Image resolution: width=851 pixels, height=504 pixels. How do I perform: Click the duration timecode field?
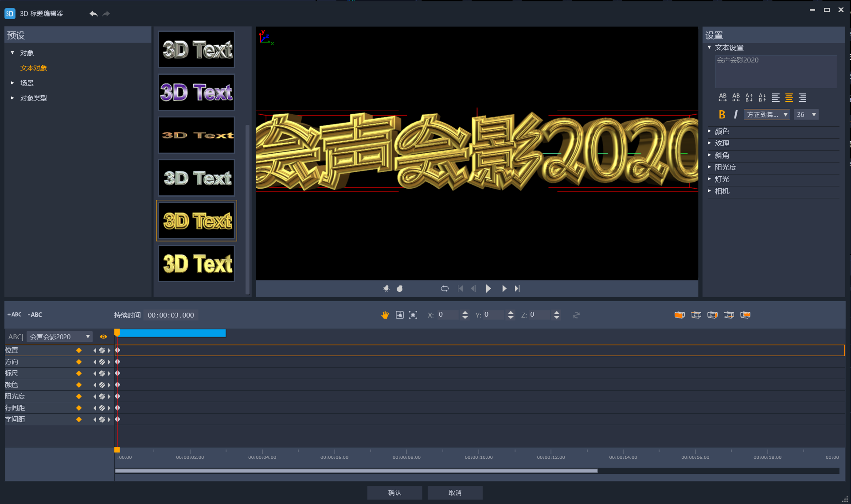coord(171,315)
